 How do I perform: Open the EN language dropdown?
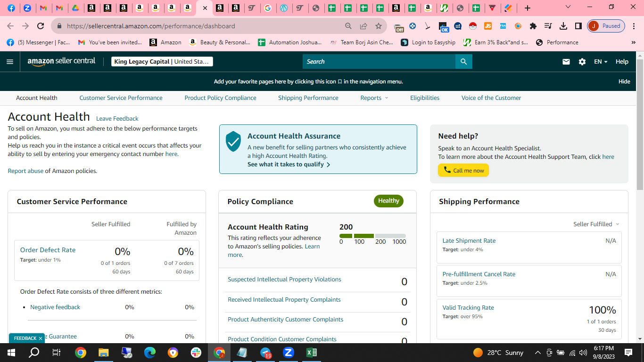[601, 62]
